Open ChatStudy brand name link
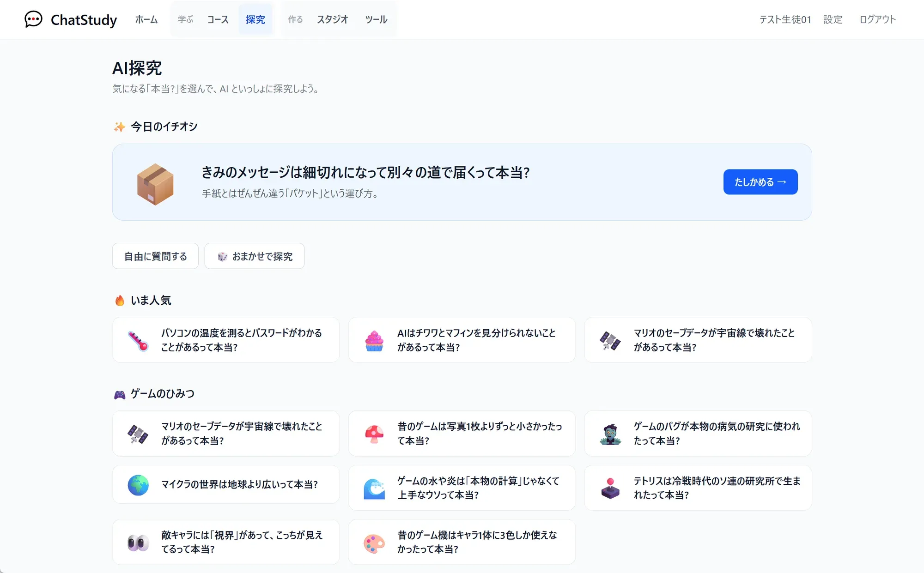The height and width of the screenshot is (573, 924). pos(84,20)
